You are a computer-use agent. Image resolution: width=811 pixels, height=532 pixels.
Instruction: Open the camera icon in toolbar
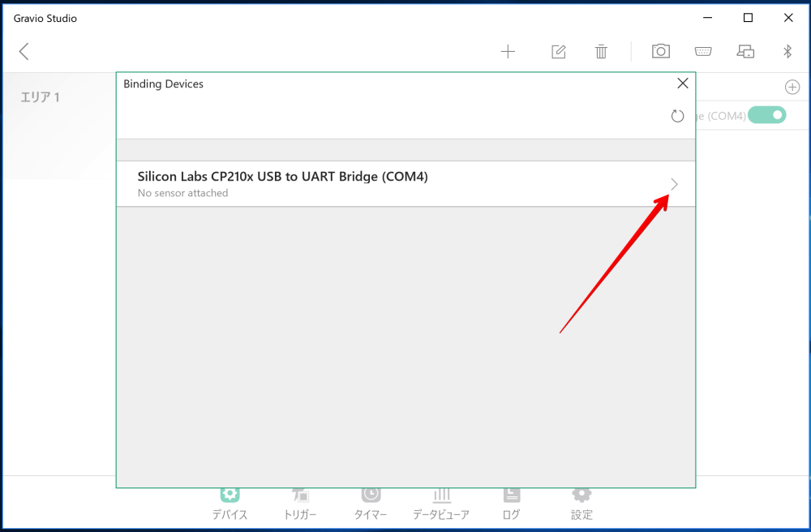[660, 51]
